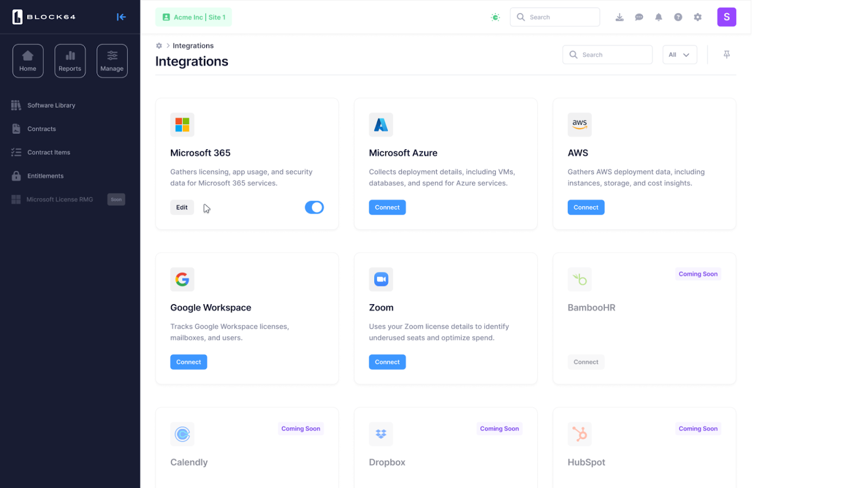Click the Google Workspace card title
Screen dimensions: 868x488
[x=210, y=307]
